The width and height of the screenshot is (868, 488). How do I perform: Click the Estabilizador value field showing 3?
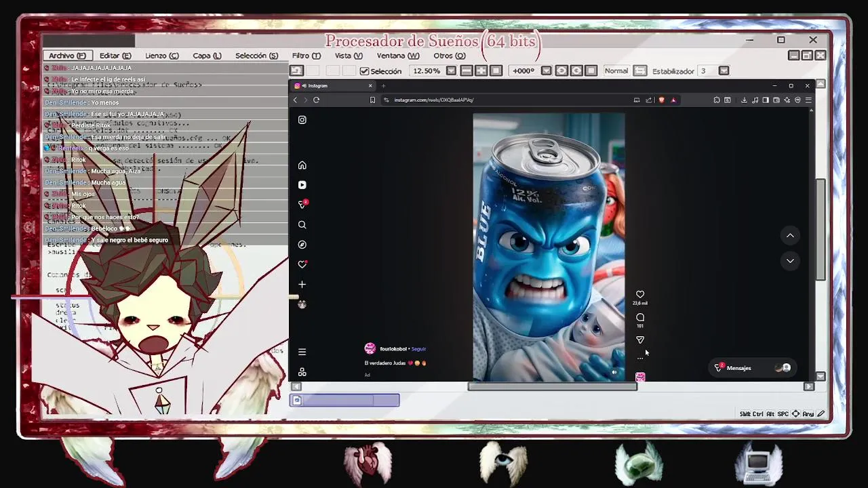point(707,70)
